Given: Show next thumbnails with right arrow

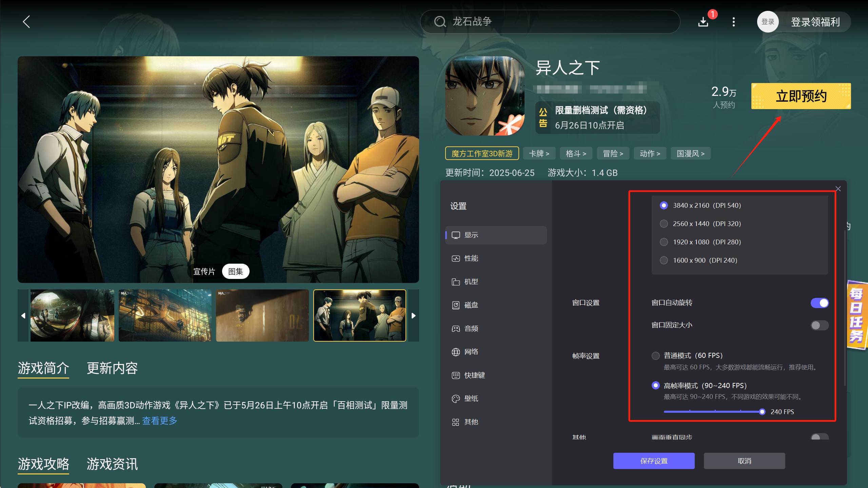Looking at the screenshot, I should coord(413,316).
